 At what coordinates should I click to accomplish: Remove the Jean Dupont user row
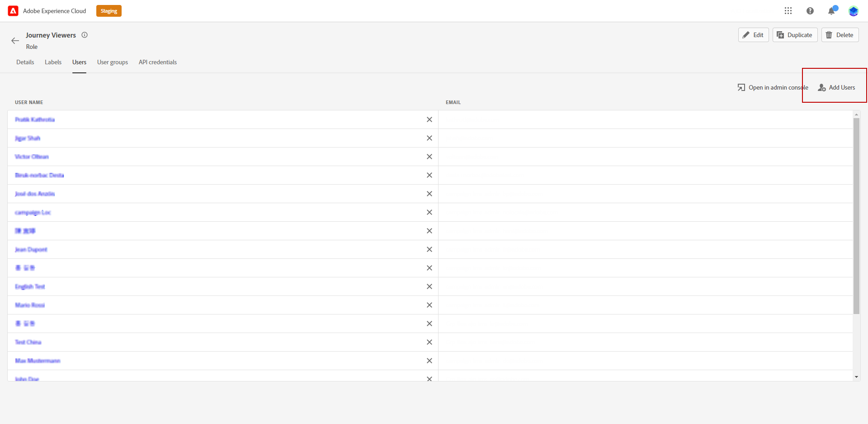429,249
